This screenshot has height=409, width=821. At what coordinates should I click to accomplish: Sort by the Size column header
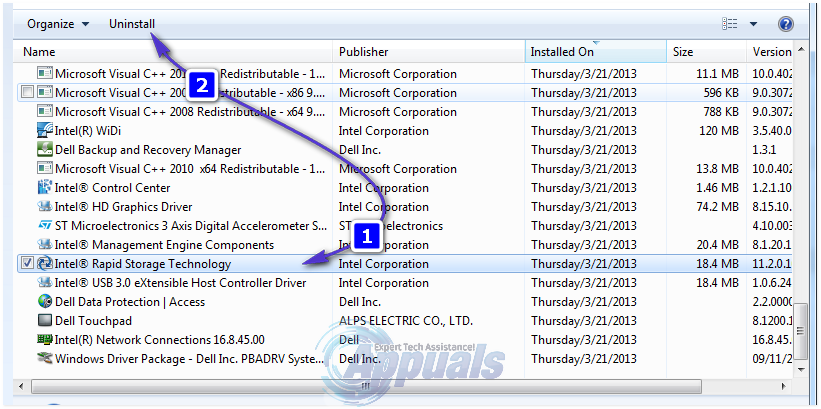pyautogui.click(x=706, y=52)
